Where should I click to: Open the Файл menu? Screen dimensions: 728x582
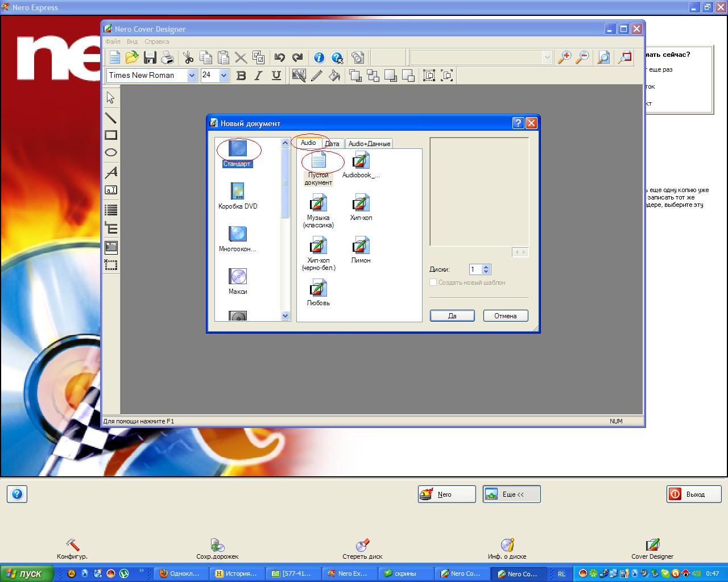[x=113, y=41]
